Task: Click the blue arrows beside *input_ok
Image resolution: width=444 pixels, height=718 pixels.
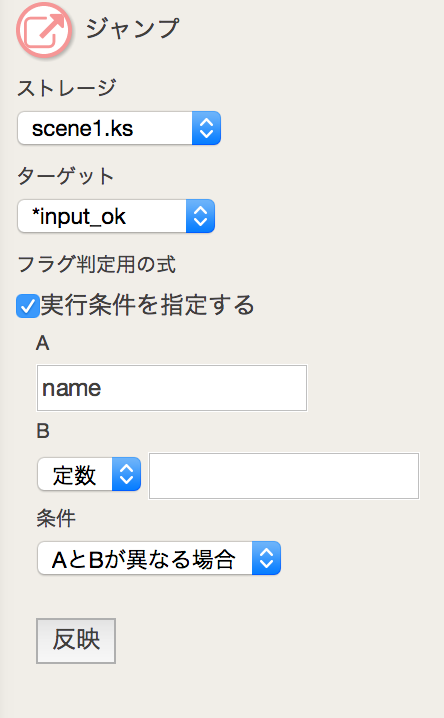Action: pyautogui.click(x=200, y=216)
